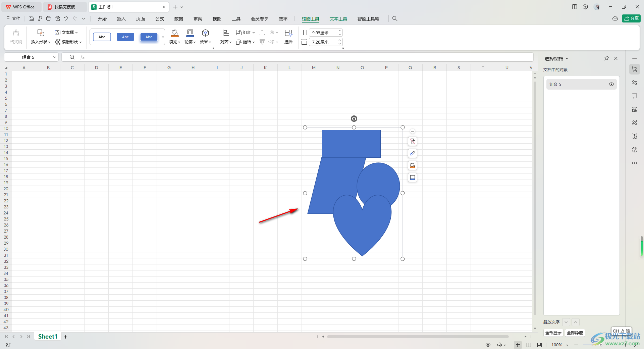The height and width of the screenshot is (349, 644).
Task: Click the Select (选择) pane icon
Action: [288, 33]
